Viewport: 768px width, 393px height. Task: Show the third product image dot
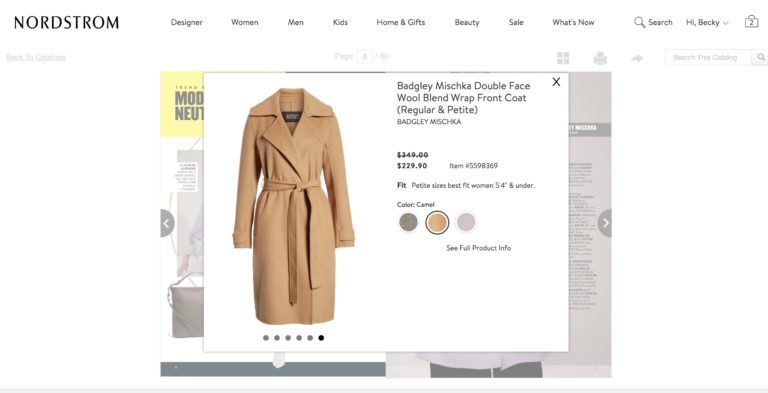coord(288,338)
